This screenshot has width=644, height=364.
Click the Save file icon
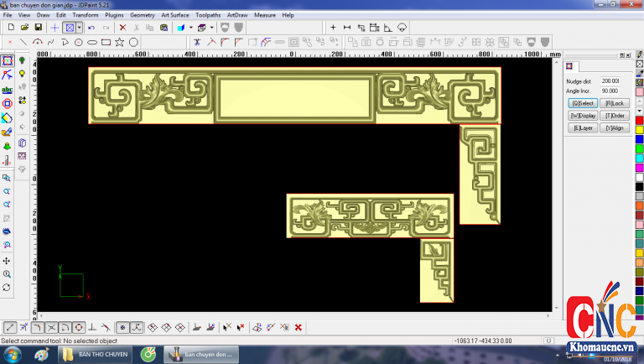point(39,28)
